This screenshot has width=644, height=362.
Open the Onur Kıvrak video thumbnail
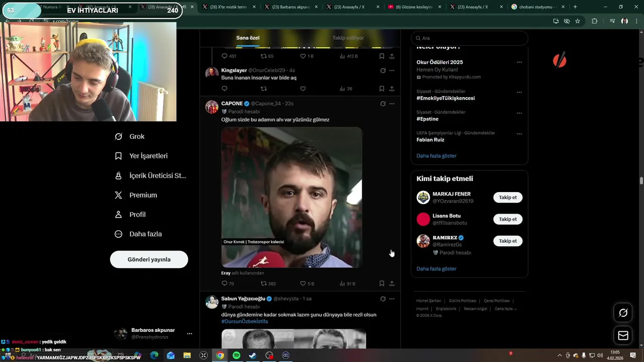[292, 197]
